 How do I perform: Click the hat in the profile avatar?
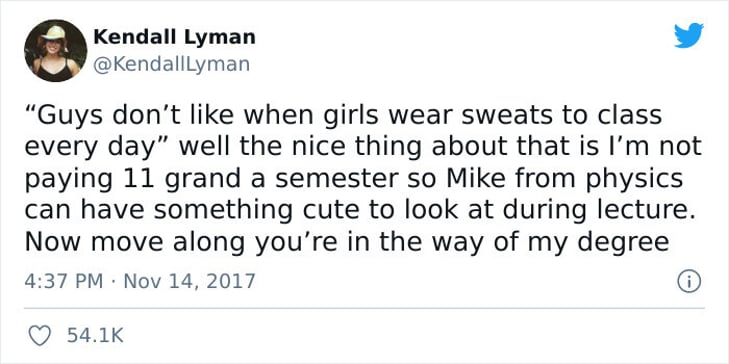54,33
